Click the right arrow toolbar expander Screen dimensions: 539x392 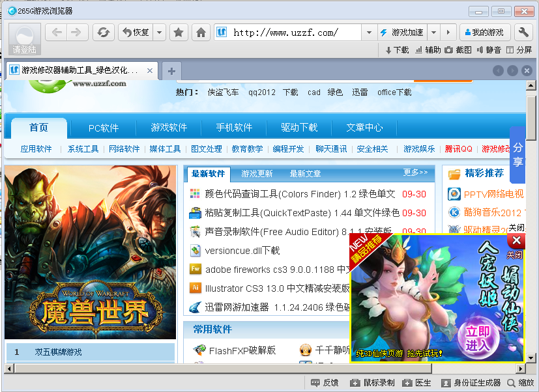tap(448, 33)
